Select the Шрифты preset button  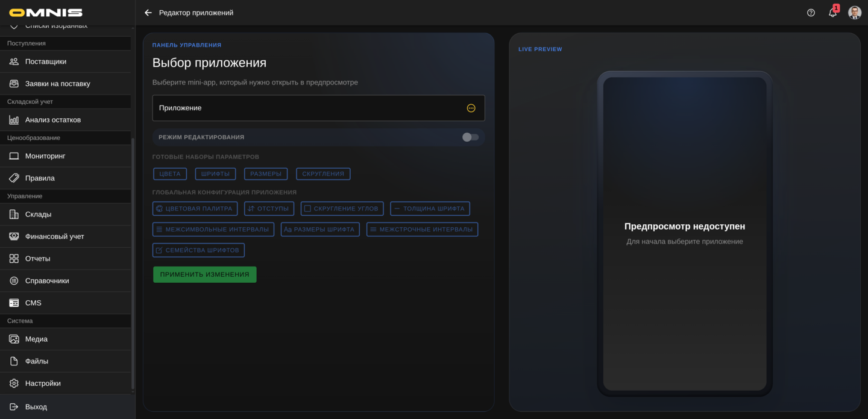215,174
